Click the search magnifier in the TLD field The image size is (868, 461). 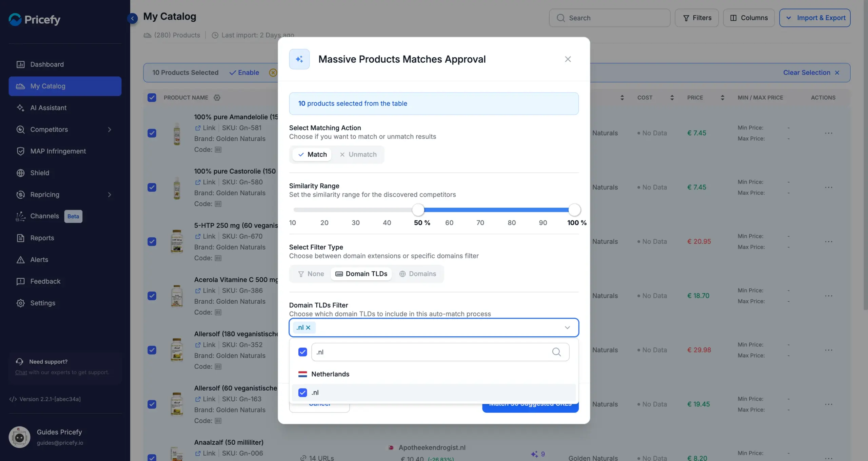(x=556, y=352)
